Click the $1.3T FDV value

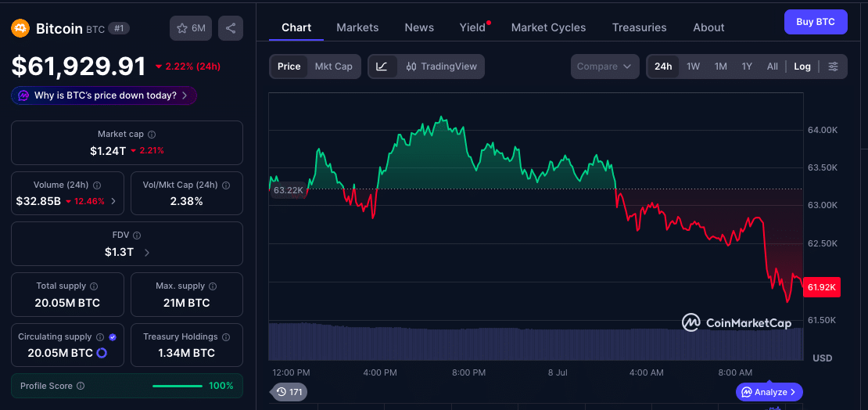click(x=119, y=252)
